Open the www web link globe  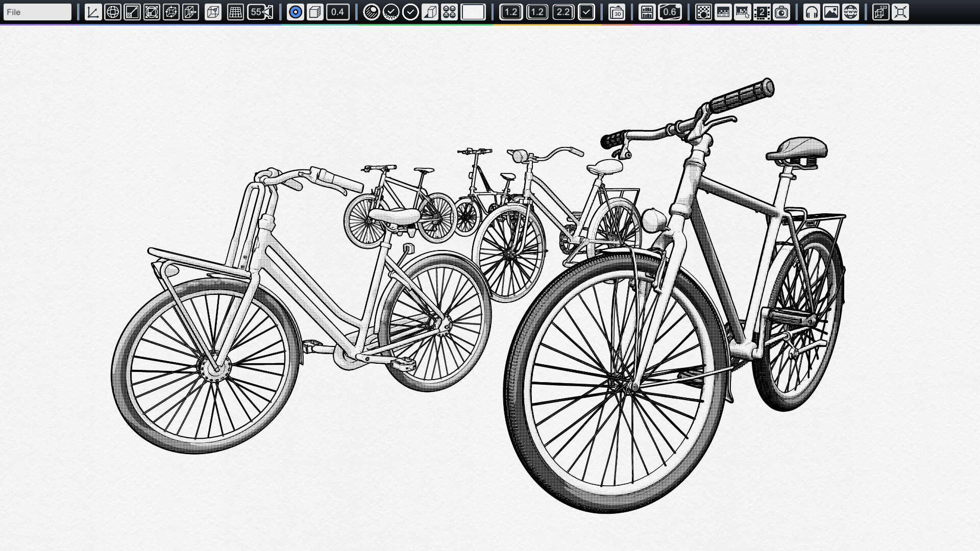[850, 12]
